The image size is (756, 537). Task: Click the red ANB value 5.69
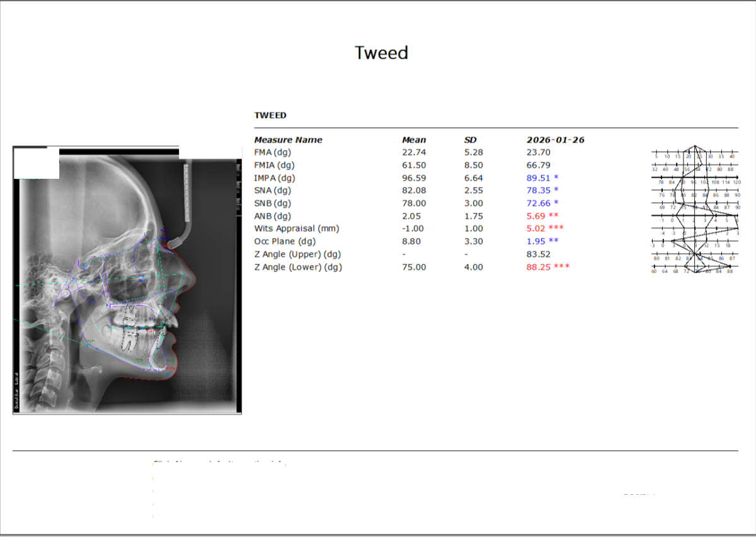(537, 216)
